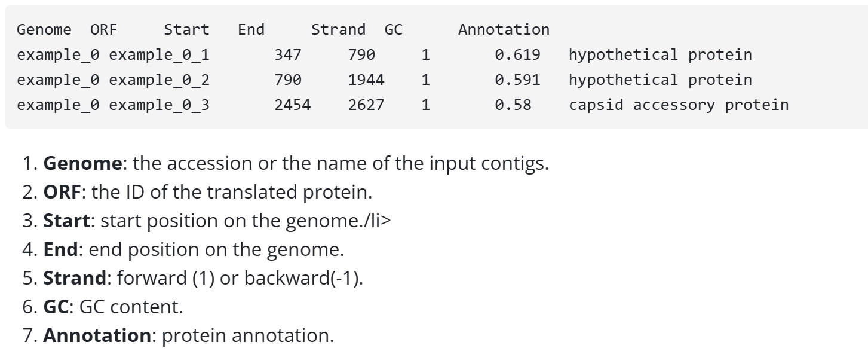
Task: Click the first hypothetical protein annotation
Action: [x=660, y=55]
